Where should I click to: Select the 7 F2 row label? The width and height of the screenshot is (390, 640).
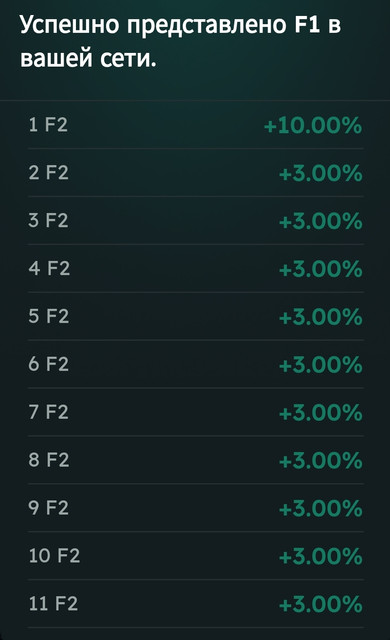(x=48, y=411)
